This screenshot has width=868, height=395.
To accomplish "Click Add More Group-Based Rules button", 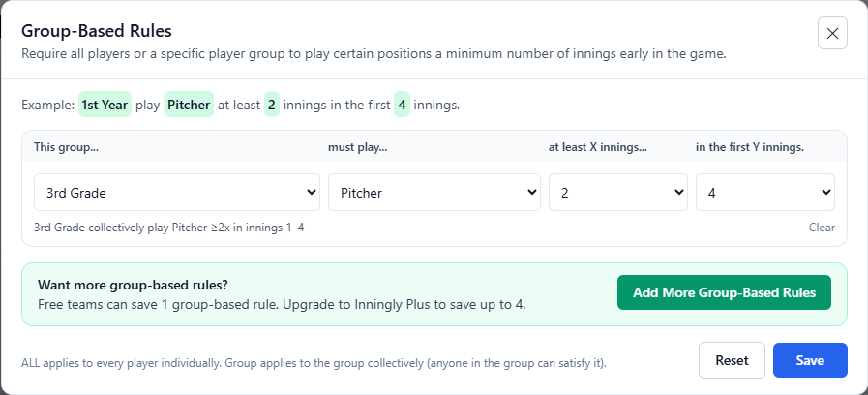I will (724, 292).
